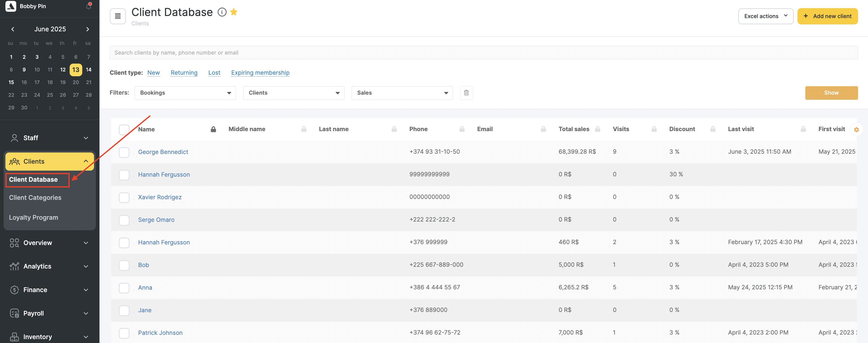Expand the Analytics menu section
868x343 pixels.
[49, 266]
